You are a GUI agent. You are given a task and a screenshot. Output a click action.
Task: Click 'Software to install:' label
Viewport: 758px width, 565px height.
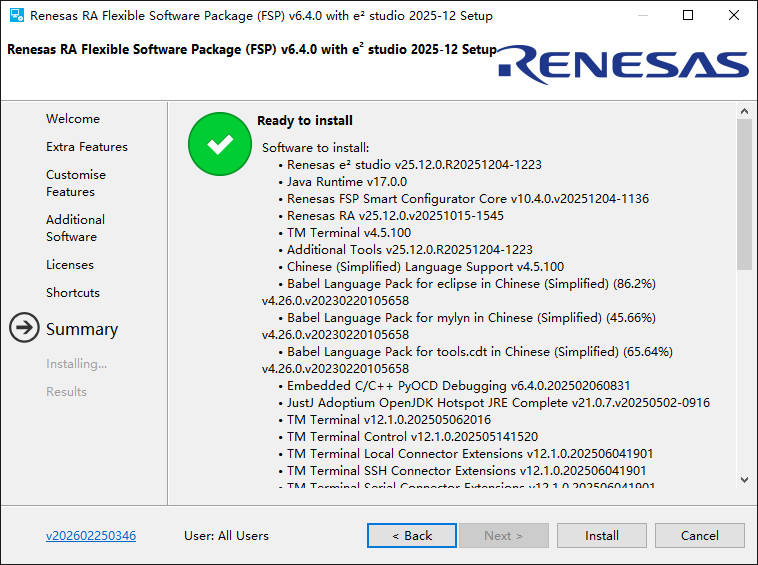(316, 148)
